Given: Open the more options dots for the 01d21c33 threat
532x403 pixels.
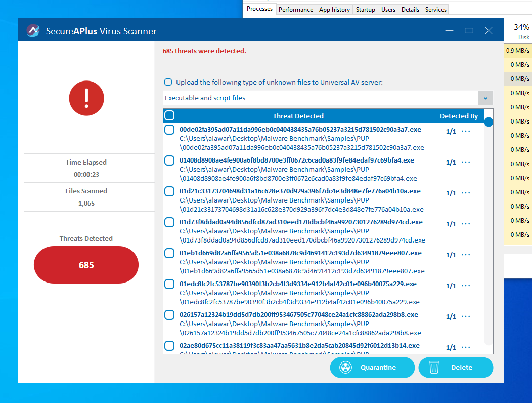Looking at the screenshot, I should (466, 193).
